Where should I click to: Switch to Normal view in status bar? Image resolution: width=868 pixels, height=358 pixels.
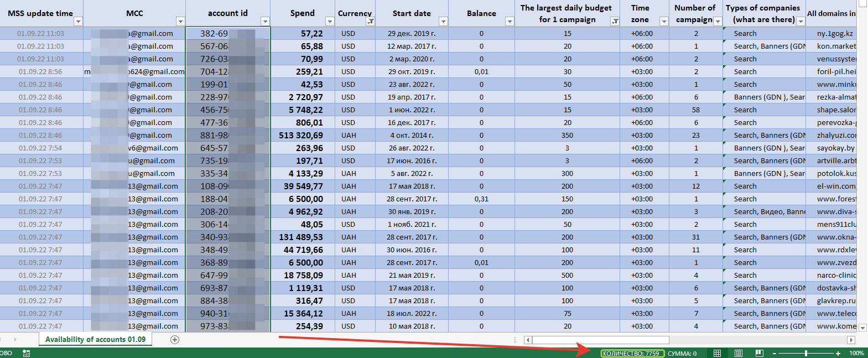717,353
